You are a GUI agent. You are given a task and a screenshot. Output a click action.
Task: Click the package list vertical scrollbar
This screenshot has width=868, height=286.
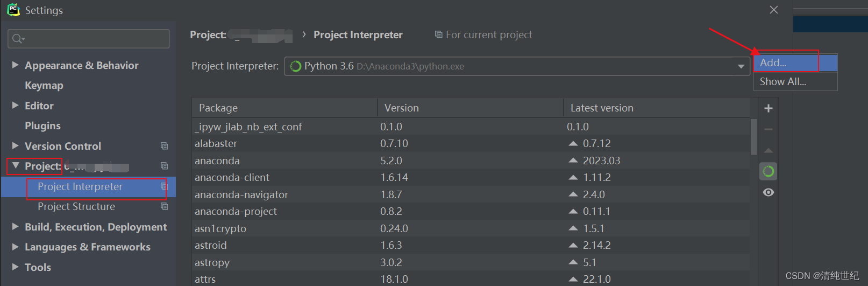(x=753, y=137)
